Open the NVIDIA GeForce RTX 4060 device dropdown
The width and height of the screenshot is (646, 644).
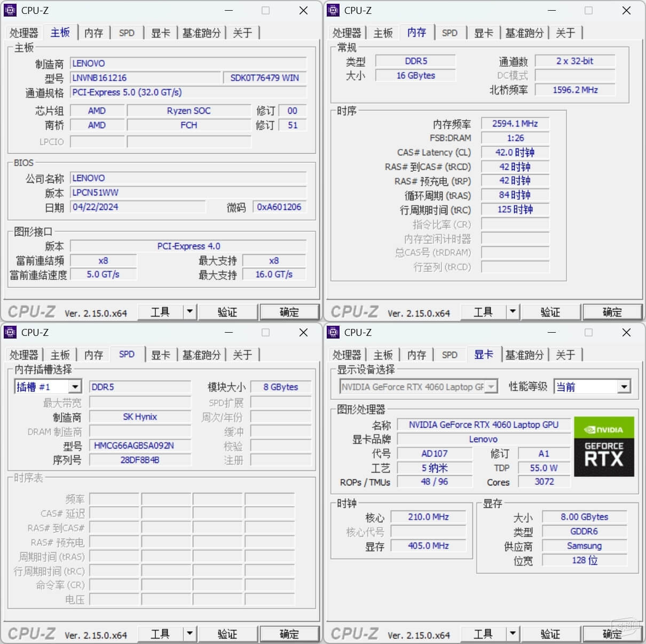pos(492,387)
